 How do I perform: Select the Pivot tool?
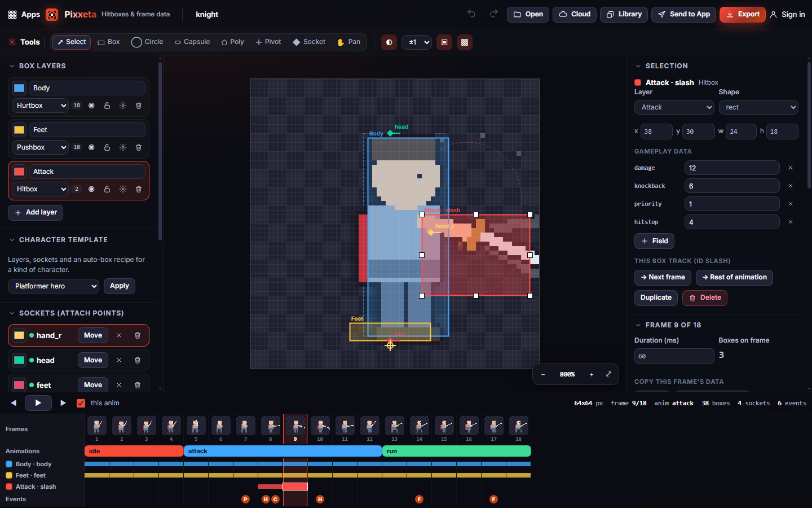(x=268, y=42)
